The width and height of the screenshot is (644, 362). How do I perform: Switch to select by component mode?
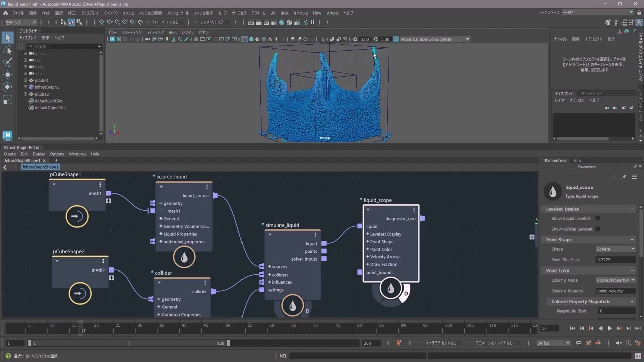point(79,22)
